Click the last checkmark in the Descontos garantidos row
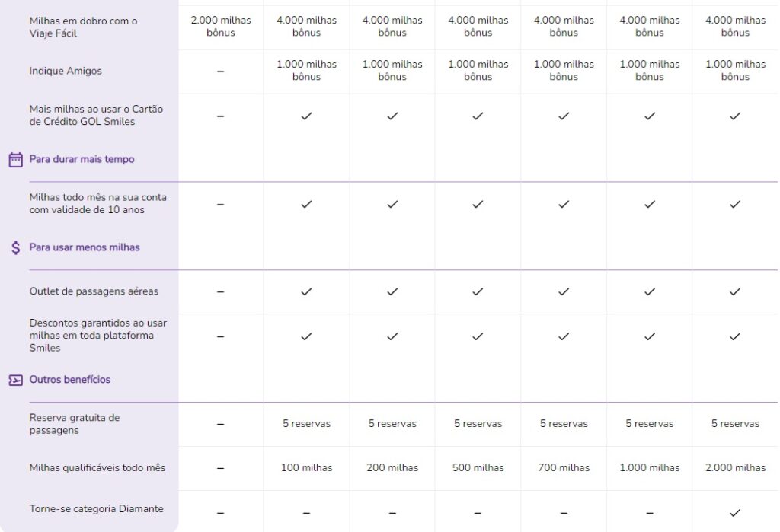This screenshot has height=532, width=780. 735,336
